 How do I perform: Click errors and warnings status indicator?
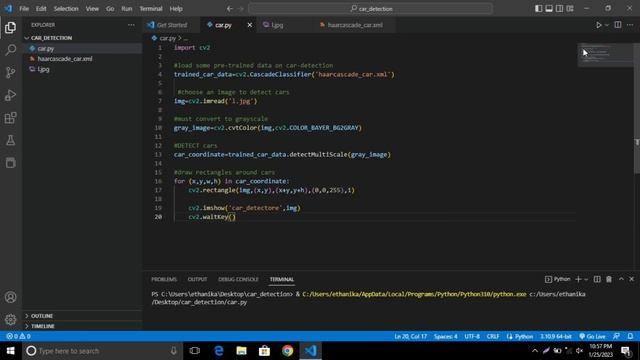(18, 336)
